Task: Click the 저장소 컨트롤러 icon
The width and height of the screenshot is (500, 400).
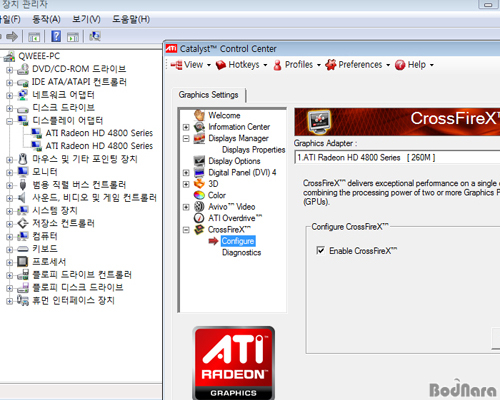Action: (23, 223)
